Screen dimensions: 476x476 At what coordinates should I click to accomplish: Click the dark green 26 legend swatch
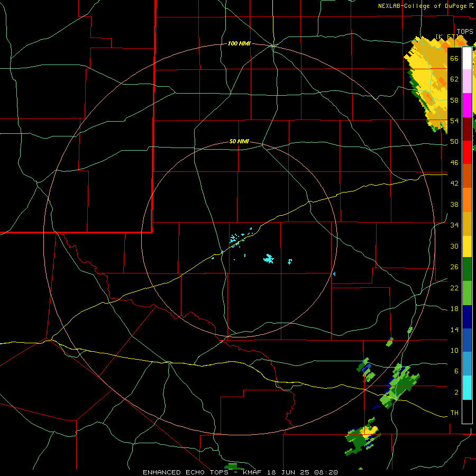click(x=467, y=269)
